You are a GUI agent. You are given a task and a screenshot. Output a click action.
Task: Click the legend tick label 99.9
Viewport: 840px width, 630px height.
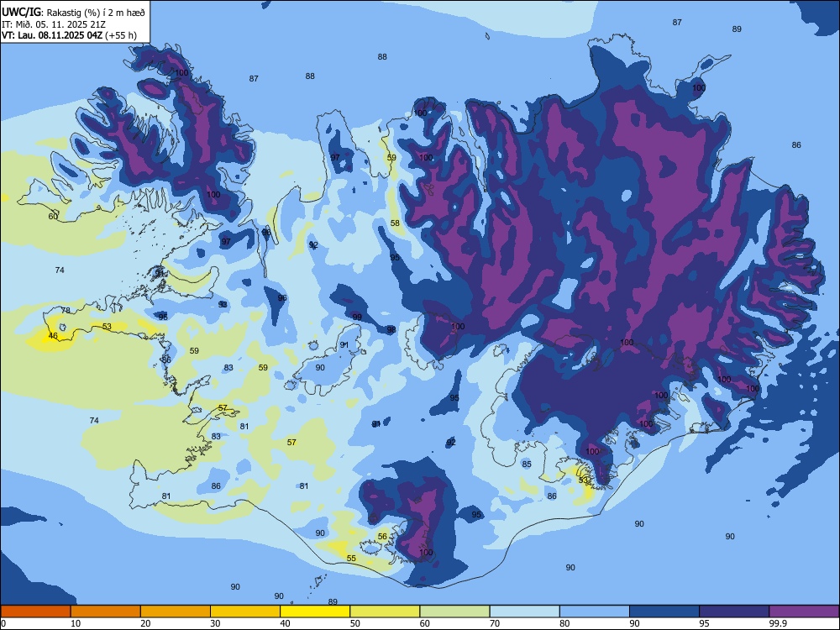777,623
